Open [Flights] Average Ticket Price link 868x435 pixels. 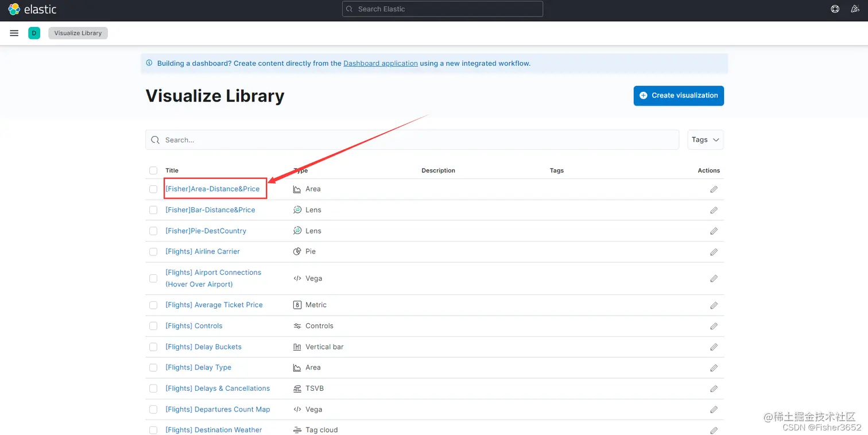pos(214,305)
